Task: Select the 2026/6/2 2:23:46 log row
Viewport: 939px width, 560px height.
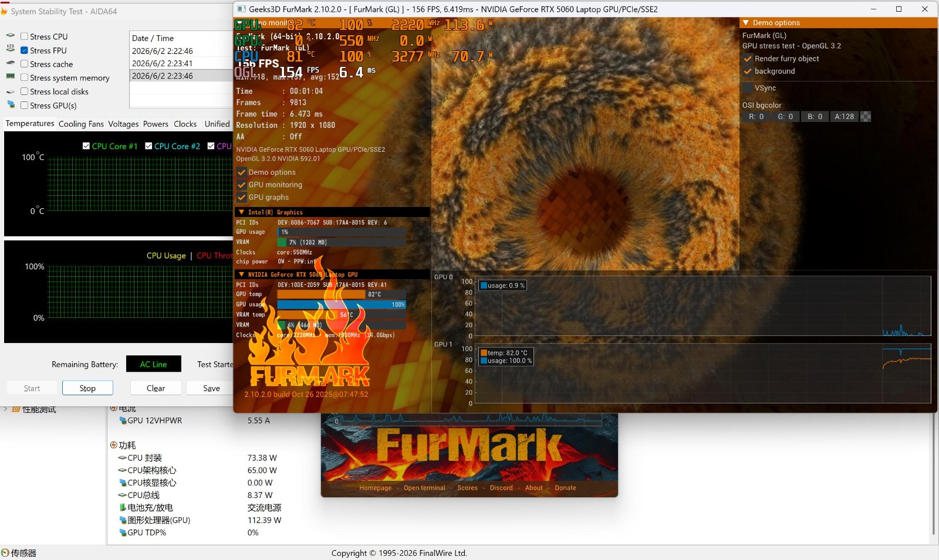Action: (x=181, y=76)
